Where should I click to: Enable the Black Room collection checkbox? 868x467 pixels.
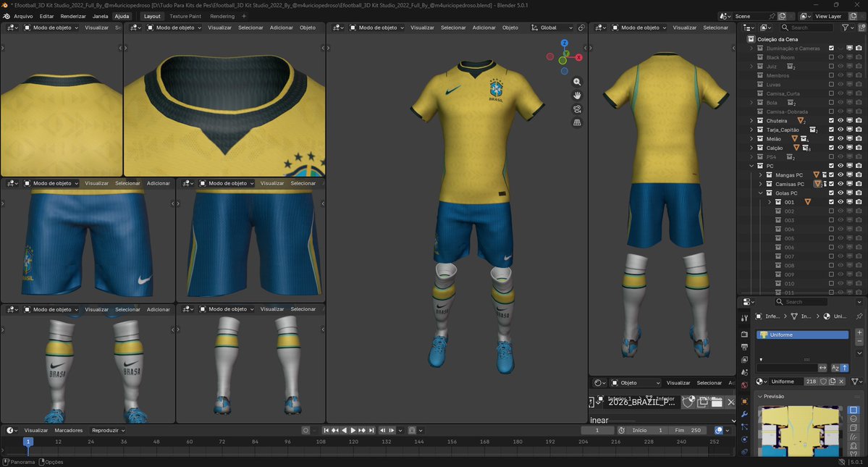click(x=831, y=57)
